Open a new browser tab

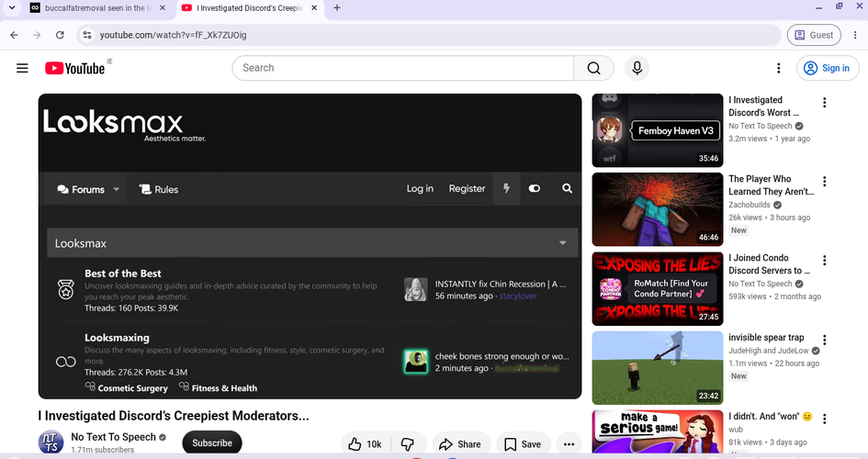point(336,7)
